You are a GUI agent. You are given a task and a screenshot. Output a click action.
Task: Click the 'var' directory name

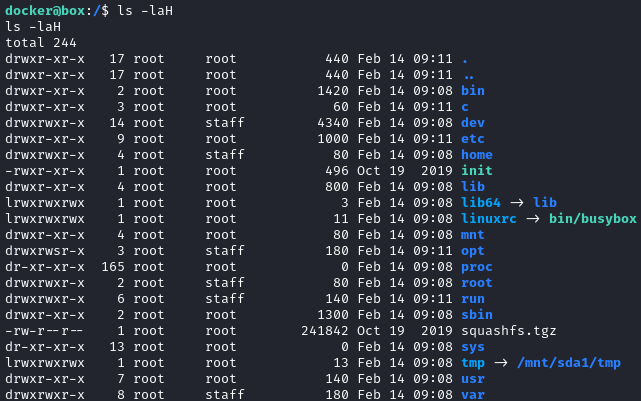click(473, 395)
